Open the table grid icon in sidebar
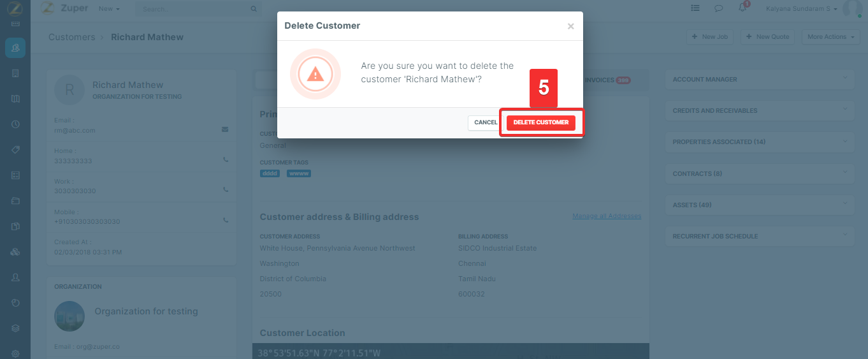This screenshot has height=359, width=868. click(15, 175)
